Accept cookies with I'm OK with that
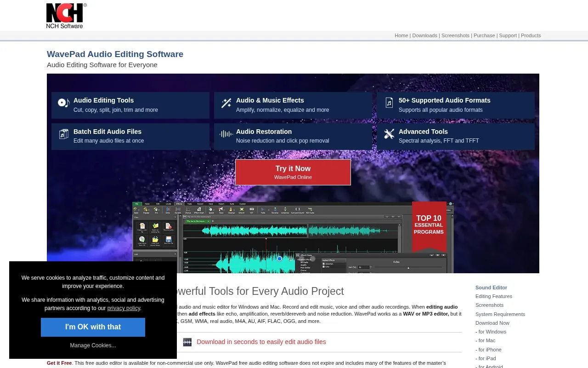This screenshot has height=368, width=588. click(93, 327)
